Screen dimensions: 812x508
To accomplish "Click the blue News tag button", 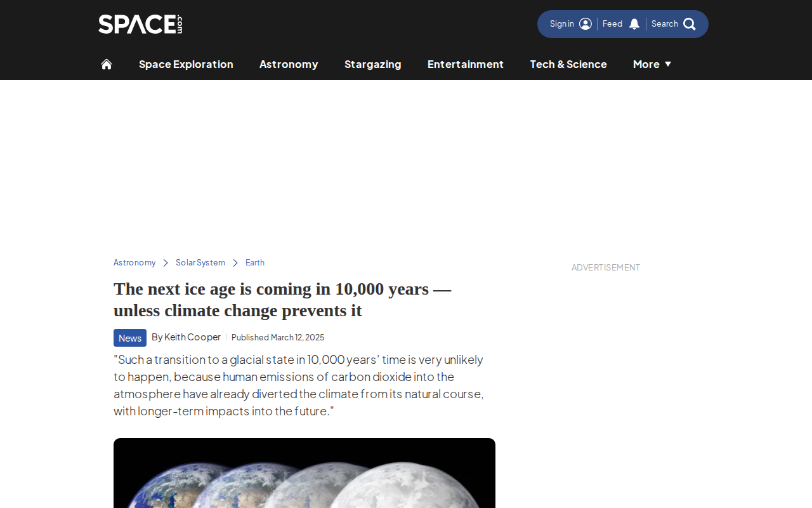I will point(130,338).
